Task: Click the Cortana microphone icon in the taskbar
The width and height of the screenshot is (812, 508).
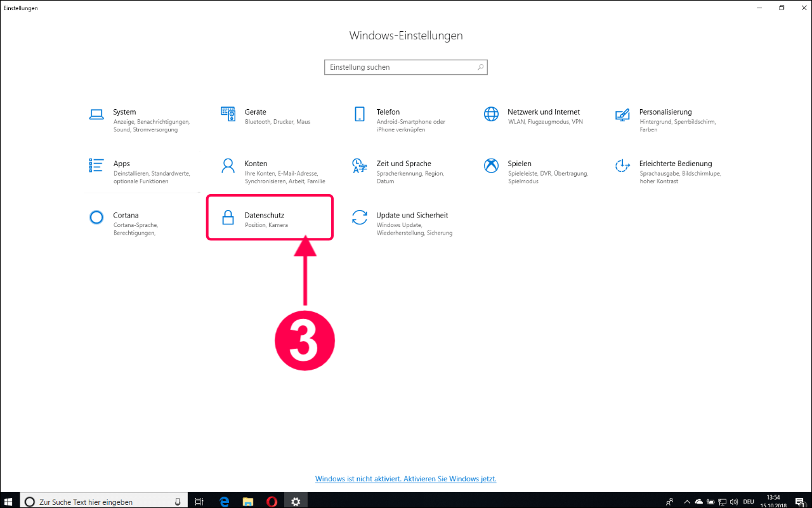Action: point(178,502)
